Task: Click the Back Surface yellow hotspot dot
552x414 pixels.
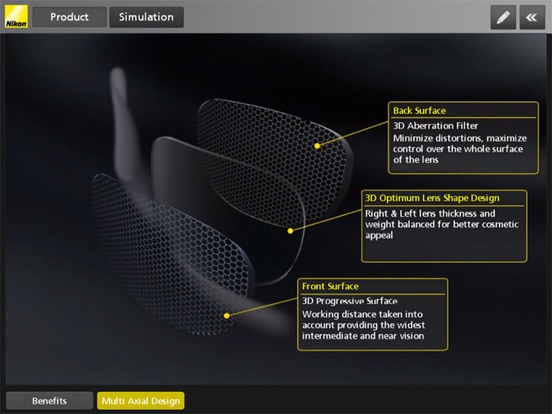Action: coord(317,146)
